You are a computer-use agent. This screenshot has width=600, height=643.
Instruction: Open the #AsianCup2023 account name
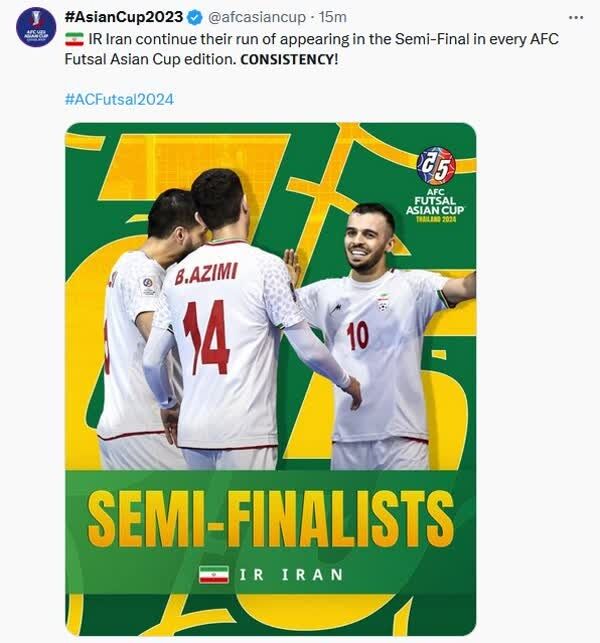[x=123, y=18]
